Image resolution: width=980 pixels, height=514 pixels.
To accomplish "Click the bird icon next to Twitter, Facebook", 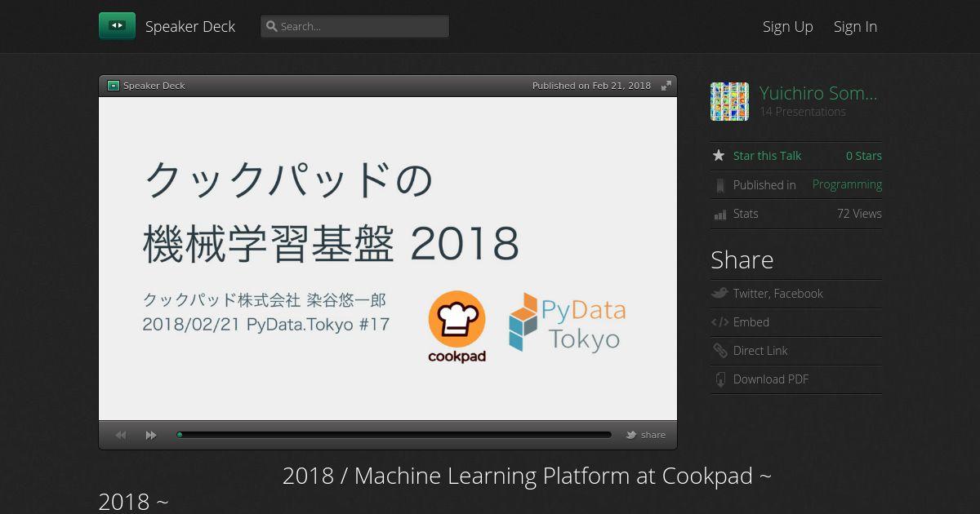I will click(719, 293).
